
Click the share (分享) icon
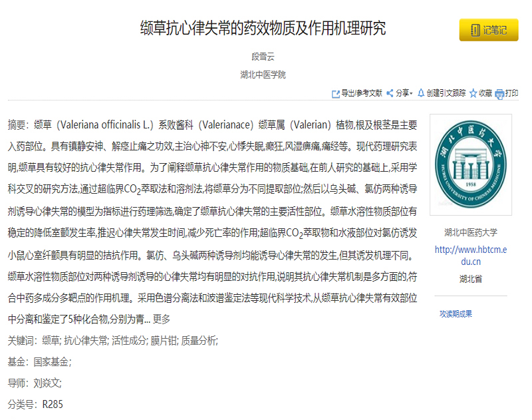tap(390, 94)
